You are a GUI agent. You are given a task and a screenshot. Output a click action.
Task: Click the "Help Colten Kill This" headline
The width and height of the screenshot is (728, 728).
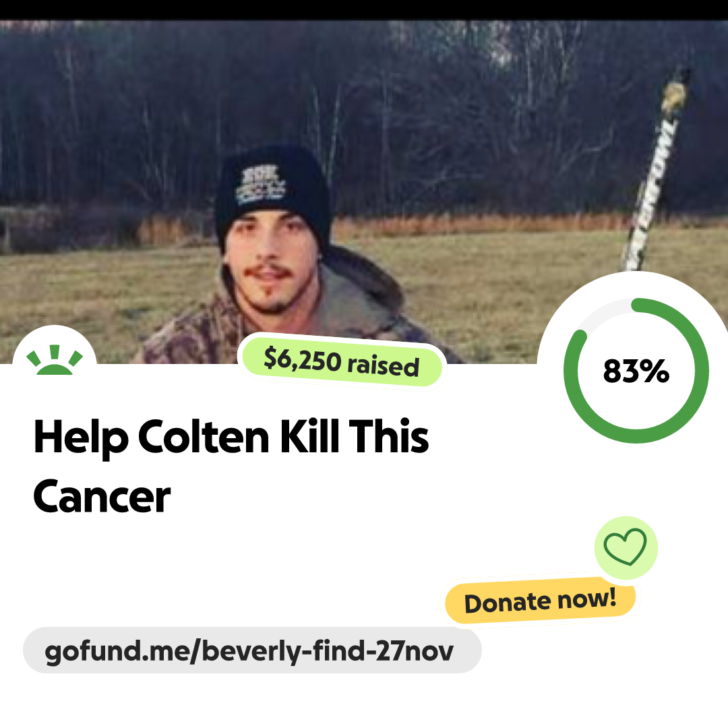(231, 436)
